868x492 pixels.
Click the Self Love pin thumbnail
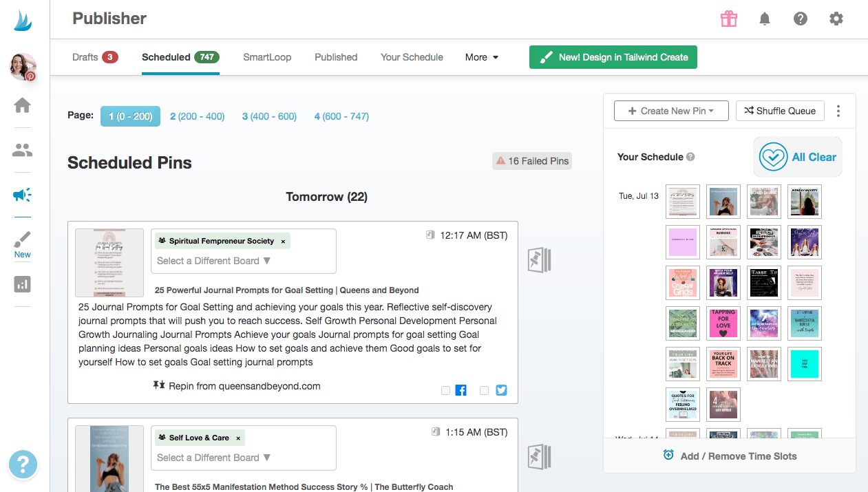109,458
